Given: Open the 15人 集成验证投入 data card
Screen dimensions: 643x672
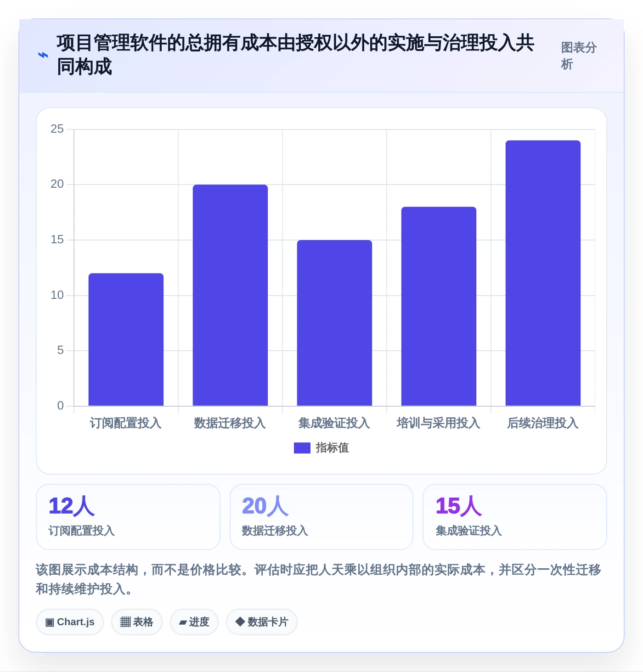Looking at the screenshot, I should click(515, 517).
